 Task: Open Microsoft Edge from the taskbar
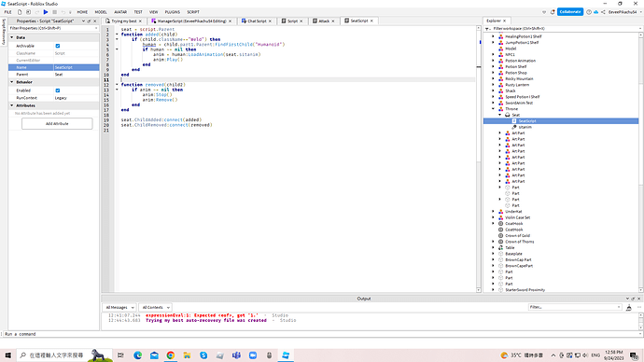pos(137,355)
